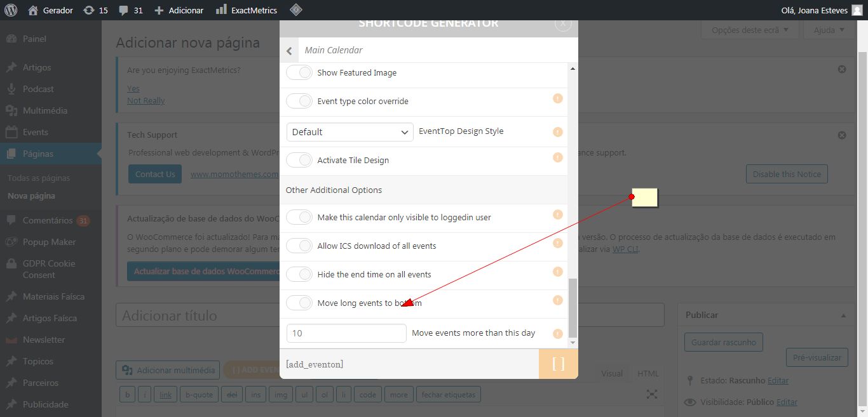Expand the Ajuda help dropdown
This screenshot has height=417, width=868.
[x=829, y=30]
